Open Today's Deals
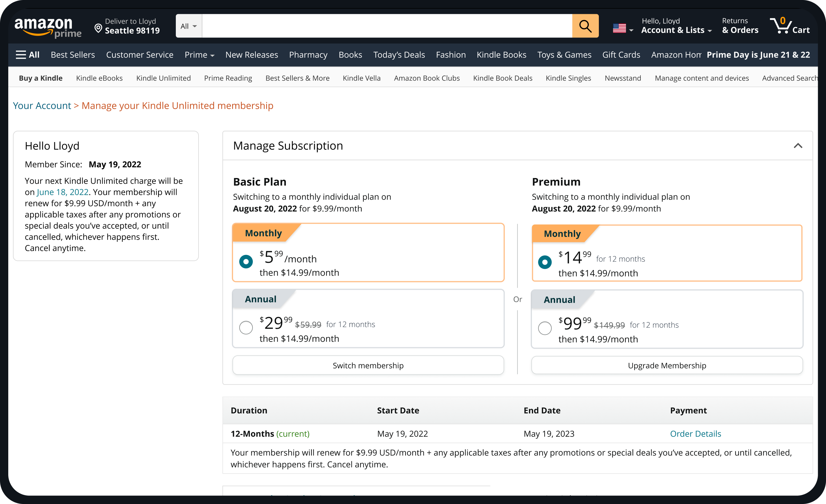The height and width of the screenshot is (504, 826). click(399, 55)
